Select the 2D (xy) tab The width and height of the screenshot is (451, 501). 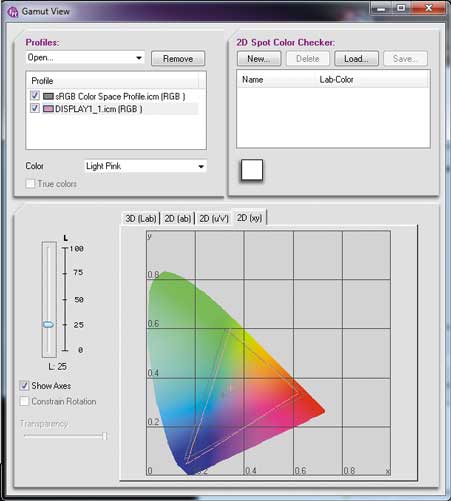250,218
